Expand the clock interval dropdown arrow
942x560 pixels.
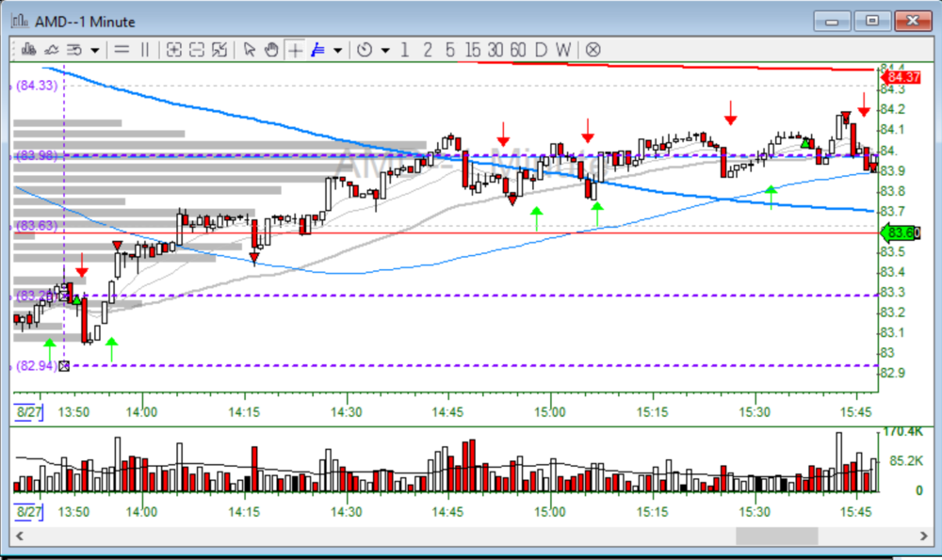coord(384,51)
